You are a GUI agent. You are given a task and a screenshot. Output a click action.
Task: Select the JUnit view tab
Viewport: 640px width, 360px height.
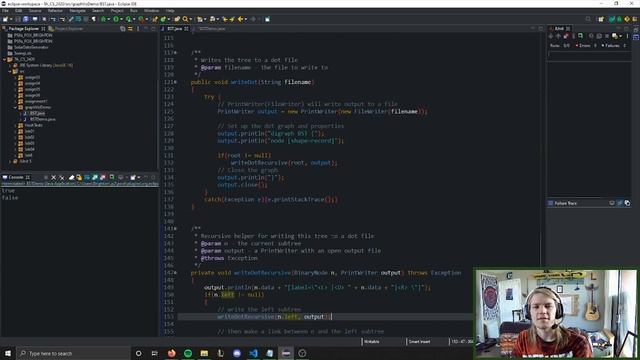(x=559, y=29)
